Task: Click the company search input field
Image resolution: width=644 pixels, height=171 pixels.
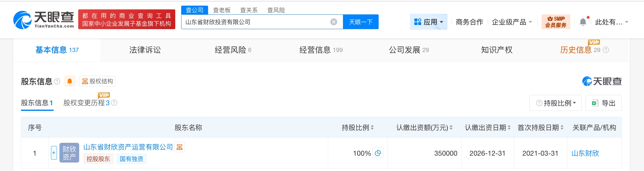Action: click(x=255, y=22)
